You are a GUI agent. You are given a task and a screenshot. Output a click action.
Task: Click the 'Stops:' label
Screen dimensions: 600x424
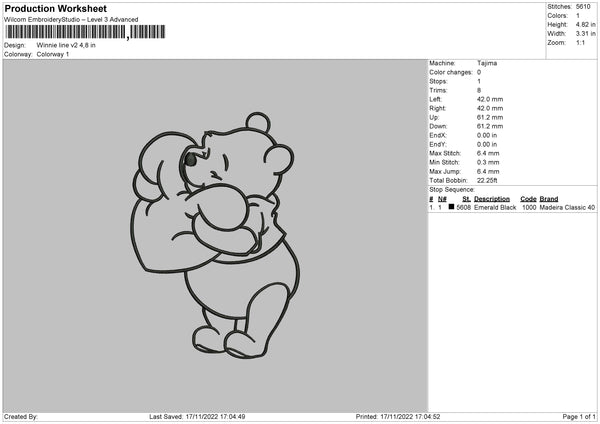click(438, 82)
